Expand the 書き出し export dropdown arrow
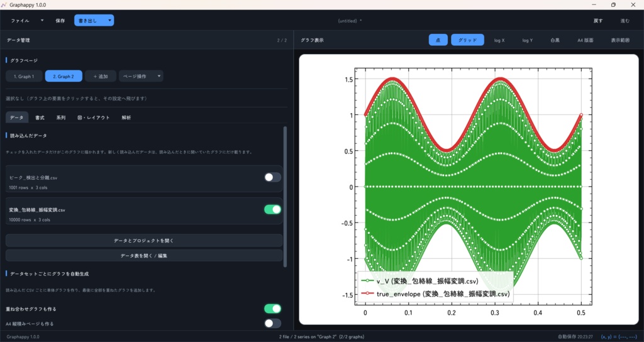Screen dimensions: 644x342 (109, 21)
